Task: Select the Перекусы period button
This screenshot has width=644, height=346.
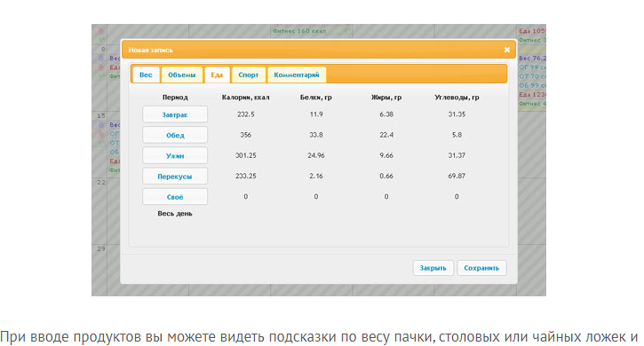Action: coord(175,176)
